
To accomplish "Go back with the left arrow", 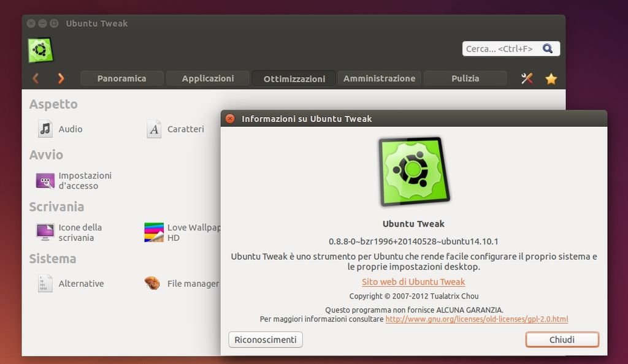I will click(x=35, y=78).
